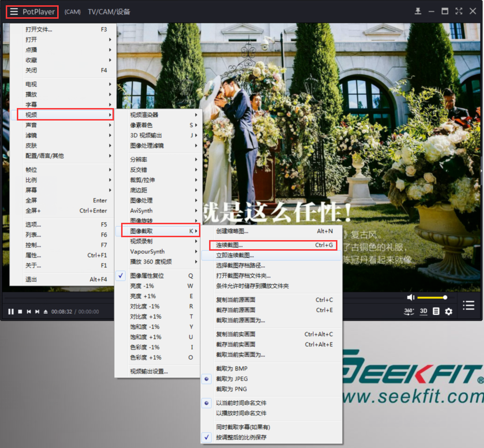The image size is (484, 448).
Task: Open the playlist panel icon at bottom right
Action: [469, 305]
